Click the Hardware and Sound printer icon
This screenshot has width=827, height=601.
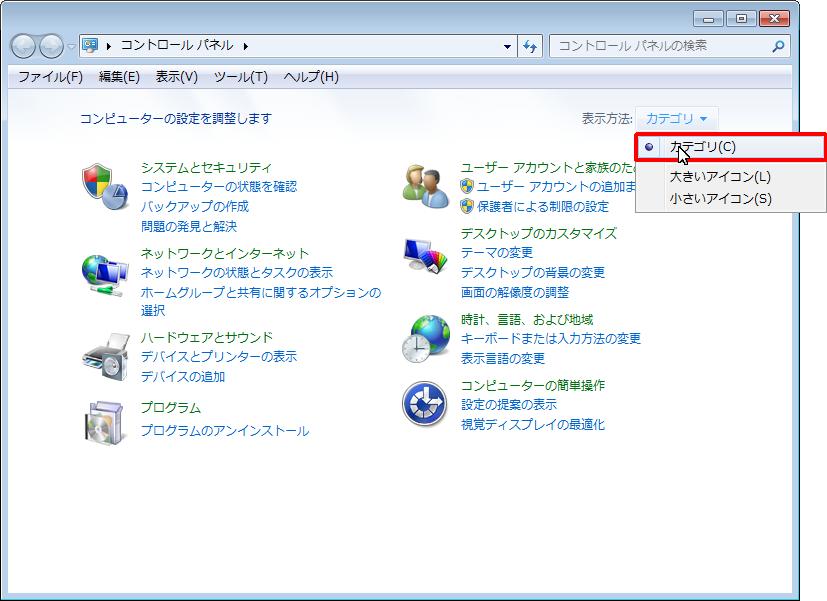(104, 355)
